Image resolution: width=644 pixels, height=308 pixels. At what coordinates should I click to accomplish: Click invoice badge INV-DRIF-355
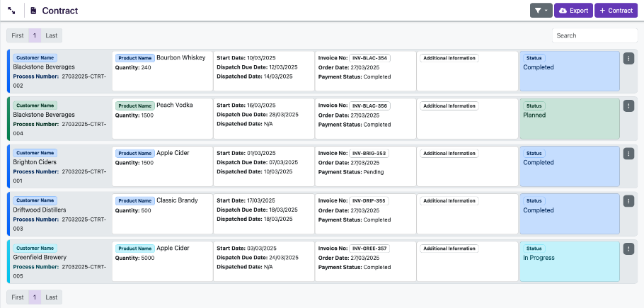coord(370,201)
